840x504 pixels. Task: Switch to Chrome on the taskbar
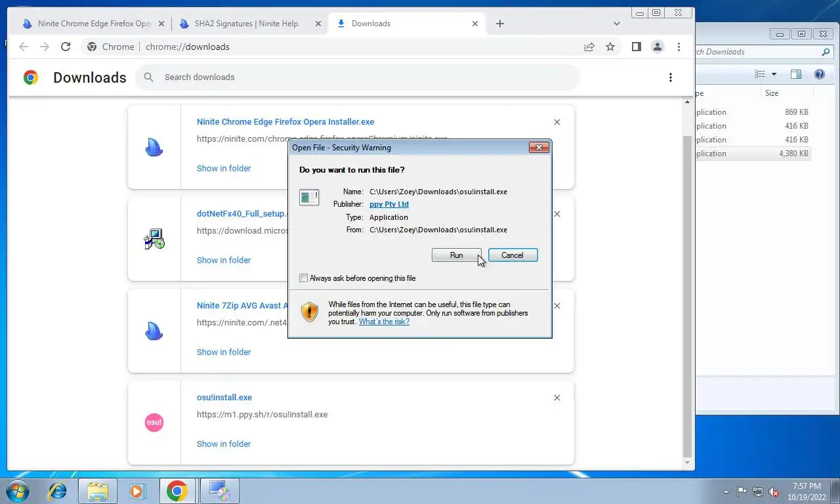[177, 491]
